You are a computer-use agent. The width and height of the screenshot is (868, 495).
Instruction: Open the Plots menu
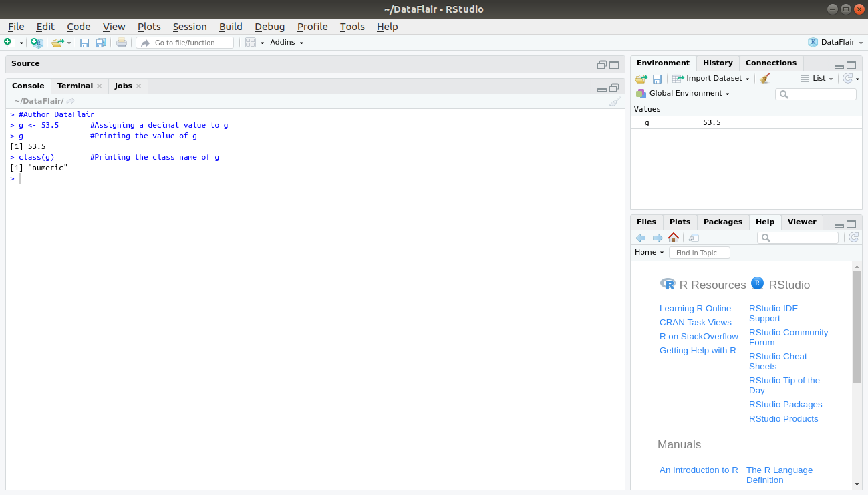(x=149, y=27)
